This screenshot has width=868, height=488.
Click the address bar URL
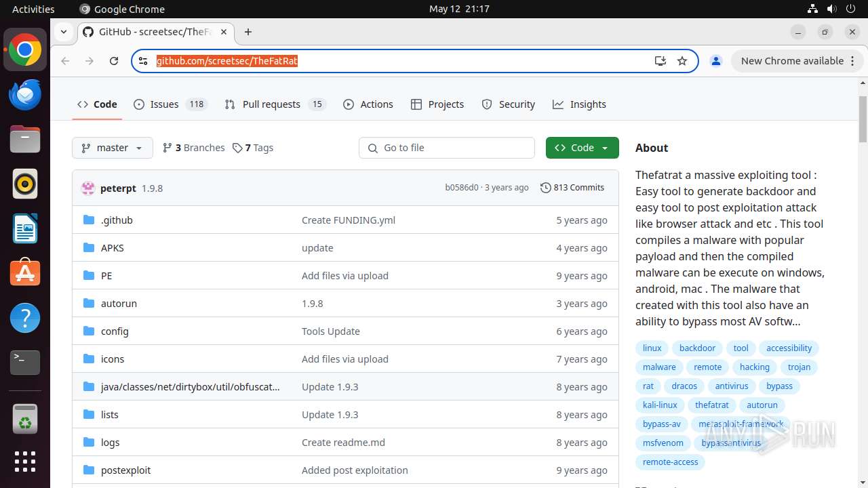point(226,61)
